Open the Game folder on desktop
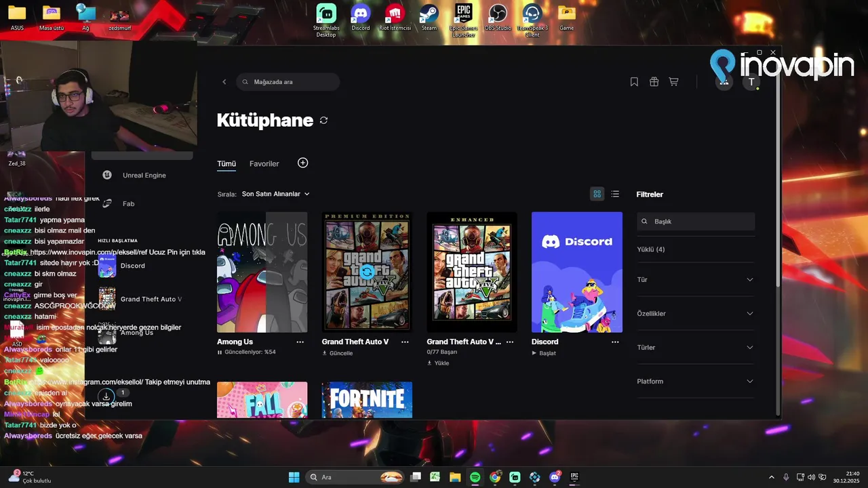Screen dimensions: 868x488 pos(566,18)
